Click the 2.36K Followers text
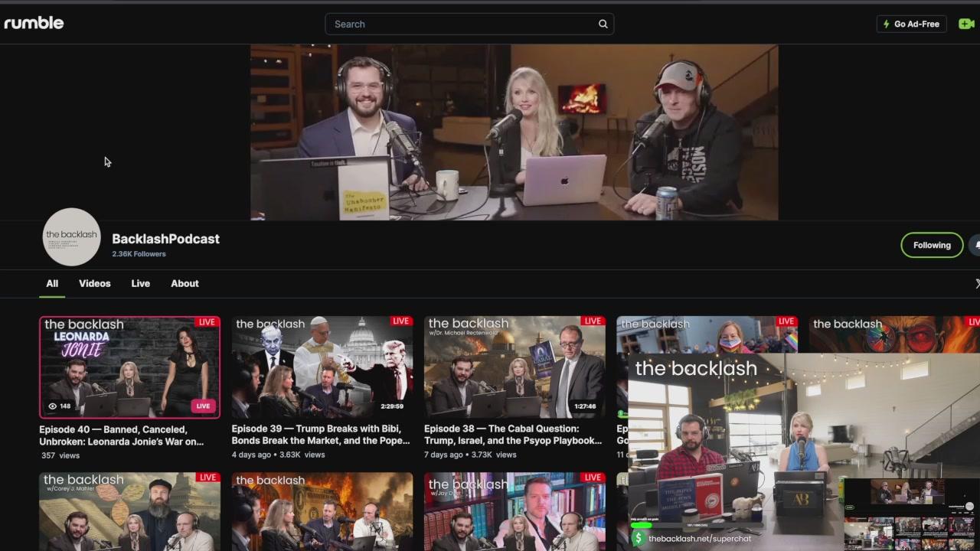This screenshot has height=551, width=980. click(x=139, y=254)
